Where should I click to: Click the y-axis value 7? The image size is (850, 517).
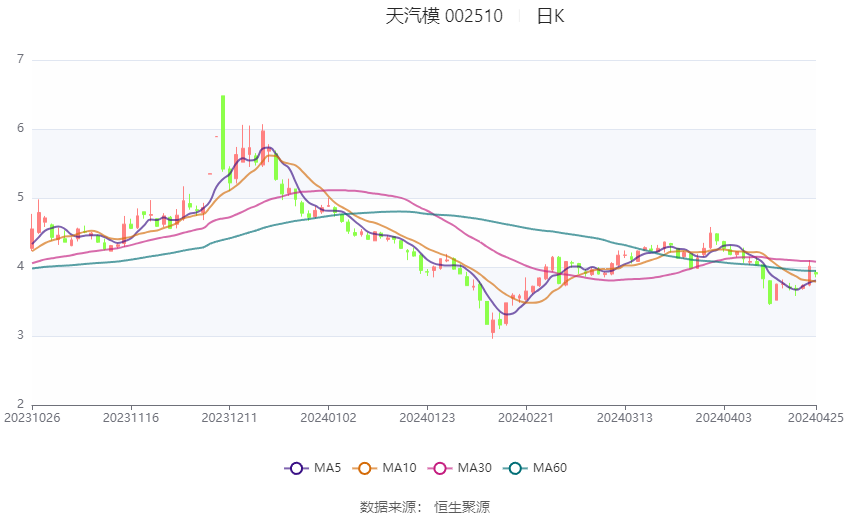point(21,59)
